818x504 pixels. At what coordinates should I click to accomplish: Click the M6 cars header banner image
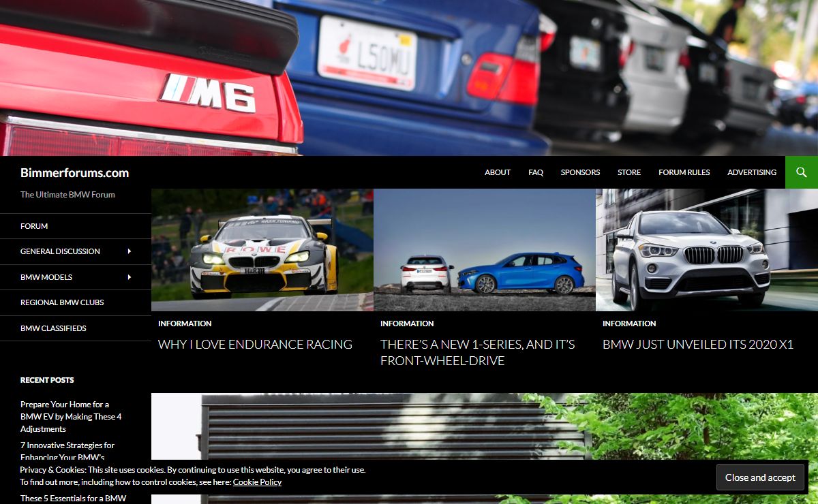(409, 78)
